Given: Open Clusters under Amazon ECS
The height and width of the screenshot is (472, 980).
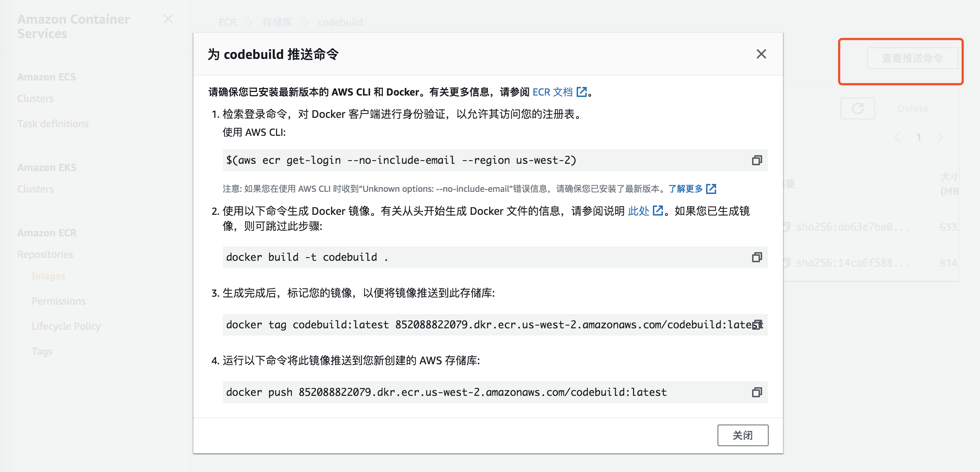Looking at the screenshot, I should pos(35,98).
